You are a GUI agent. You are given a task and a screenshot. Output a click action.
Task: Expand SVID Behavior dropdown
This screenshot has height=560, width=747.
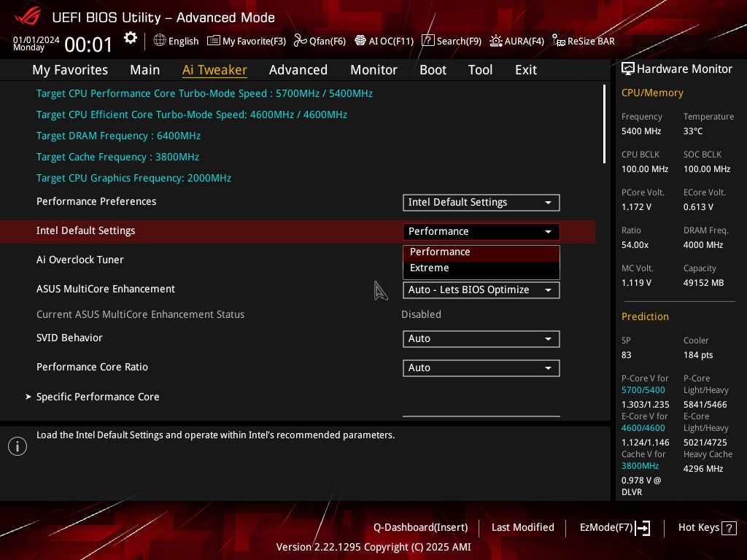pyautogui.click(x=481, y=339)
